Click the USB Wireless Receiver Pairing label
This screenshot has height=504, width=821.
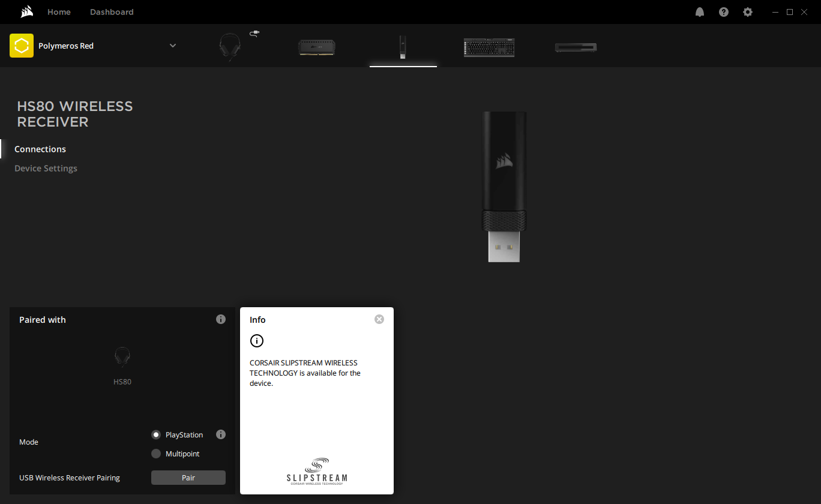click(x=70, y=478)
